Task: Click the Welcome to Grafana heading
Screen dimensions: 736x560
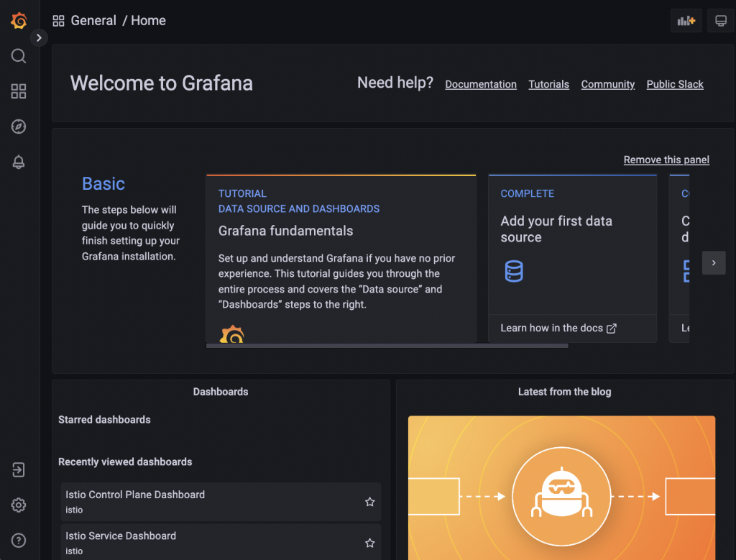Action: point(162,83)
